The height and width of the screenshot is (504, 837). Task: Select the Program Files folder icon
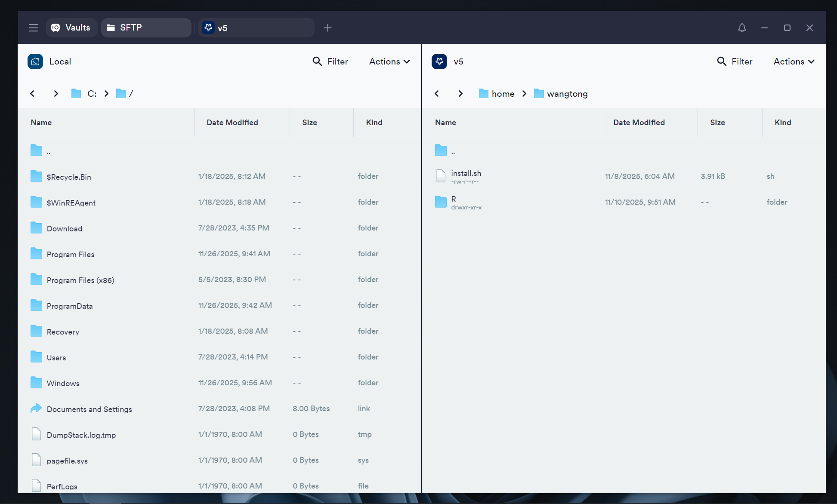[x=37, y=254]
